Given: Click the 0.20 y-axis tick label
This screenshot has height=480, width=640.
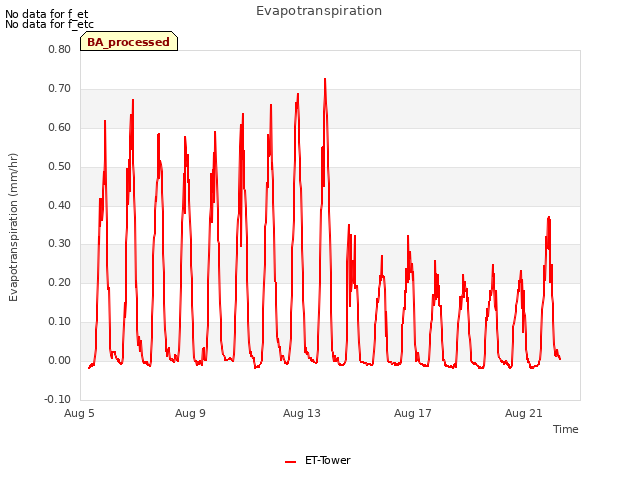Looking at the screenshot, I should point(59,282).
